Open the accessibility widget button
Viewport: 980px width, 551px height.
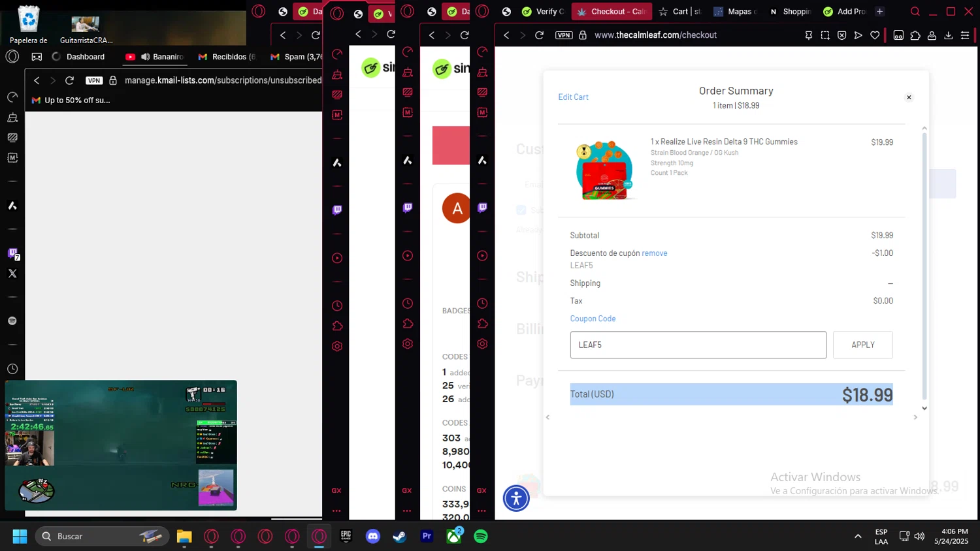point(516,498)
